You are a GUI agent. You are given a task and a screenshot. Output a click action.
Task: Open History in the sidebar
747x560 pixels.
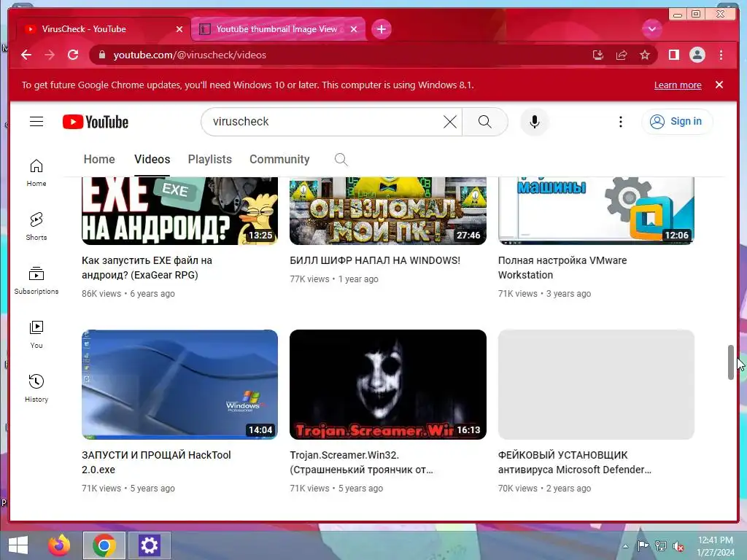[36, 388]
